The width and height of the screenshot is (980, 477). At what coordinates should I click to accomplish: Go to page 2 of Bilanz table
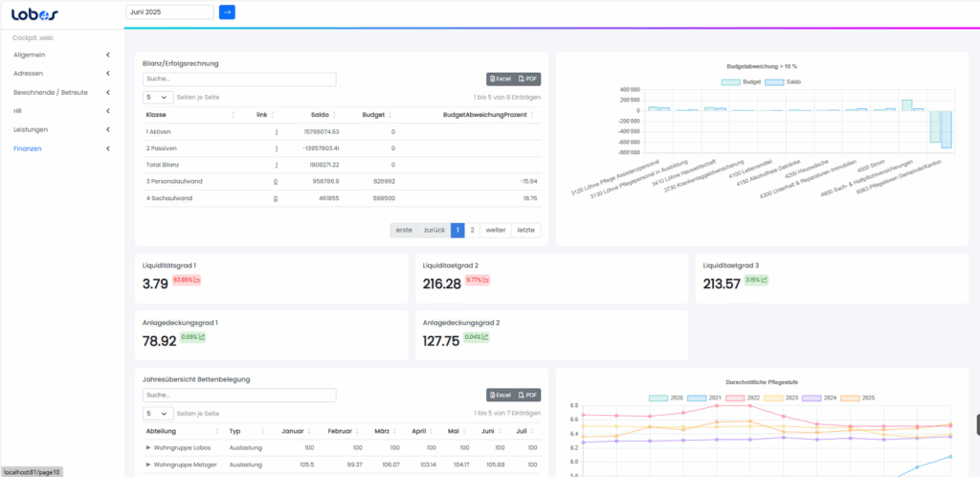[472, 230]
